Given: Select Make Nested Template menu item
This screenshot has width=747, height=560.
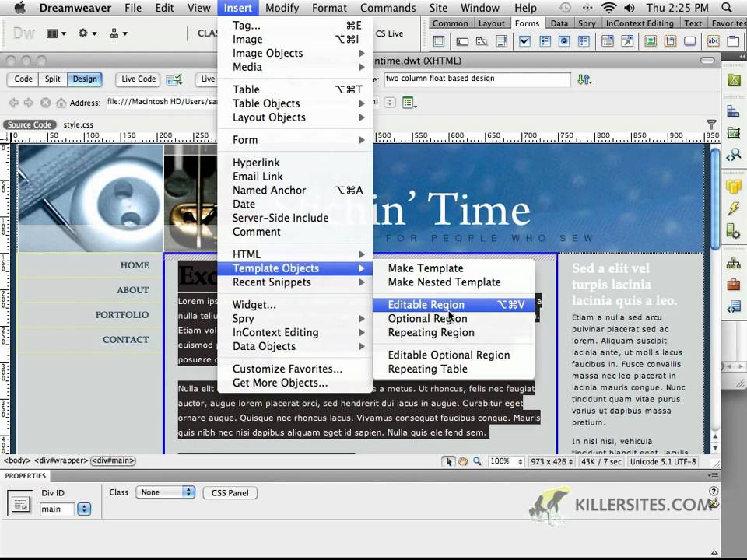Looking at the screenshot, I should coord(454,282).
